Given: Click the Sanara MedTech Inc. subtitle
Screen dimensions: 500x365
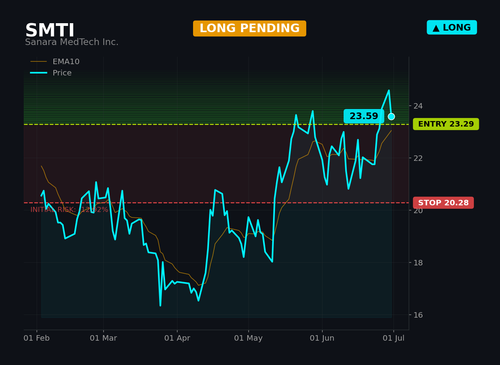Looking at the screenshot, I should point(72,42).
